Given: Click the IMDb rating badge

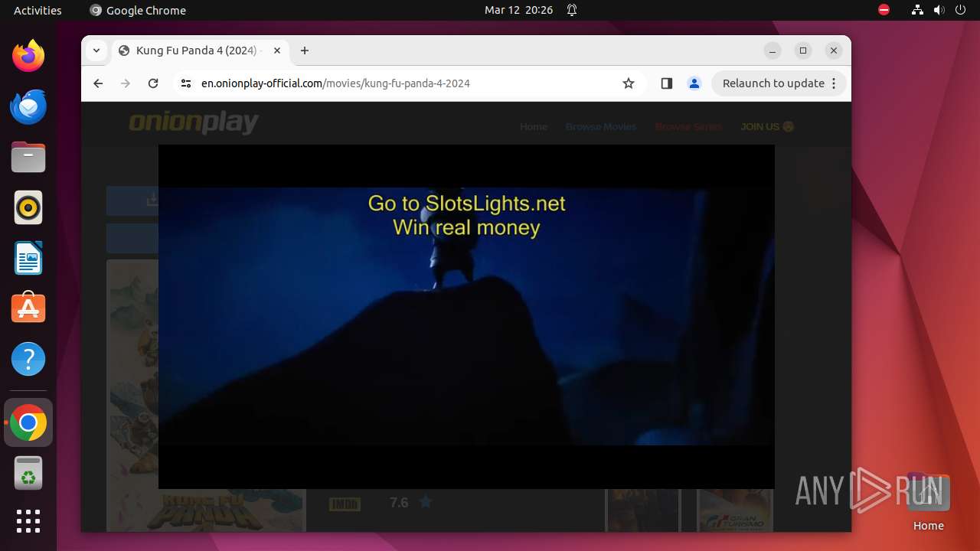Looking at the screenshot, I should [345, 504].
